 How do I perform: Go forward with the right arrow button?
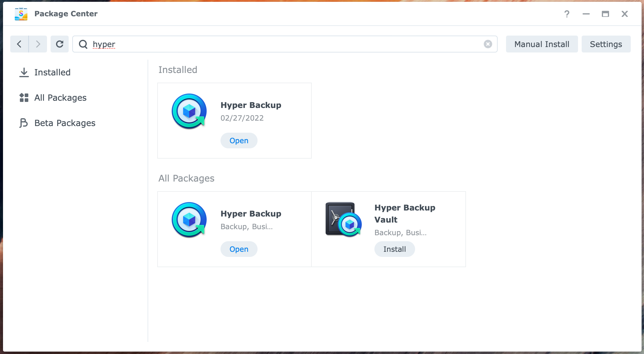pos(38,44)
